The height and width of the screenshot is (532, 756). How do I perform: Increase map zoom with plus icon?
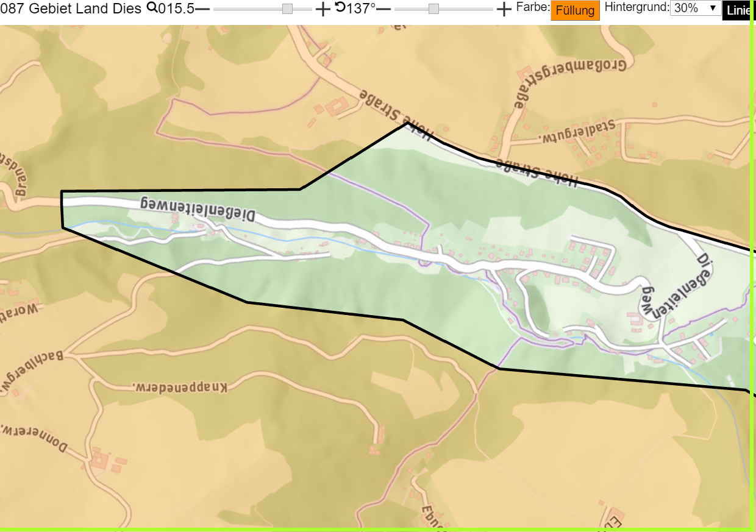323,9
